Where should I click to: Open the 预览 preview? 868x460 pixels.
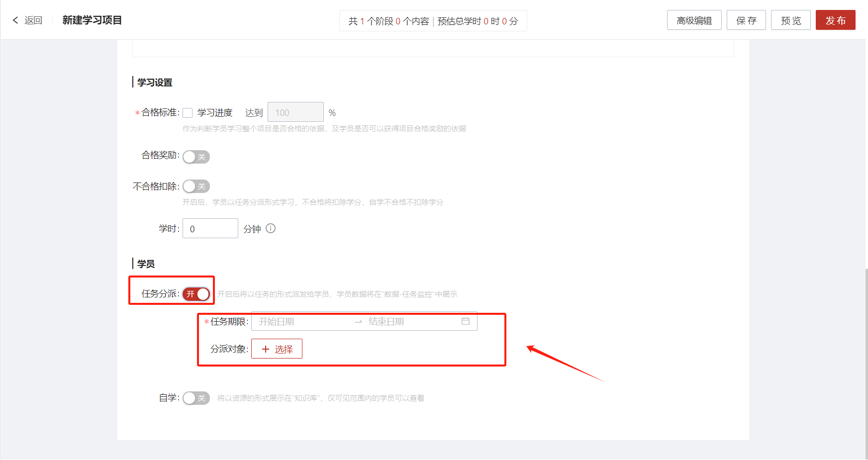791,20
